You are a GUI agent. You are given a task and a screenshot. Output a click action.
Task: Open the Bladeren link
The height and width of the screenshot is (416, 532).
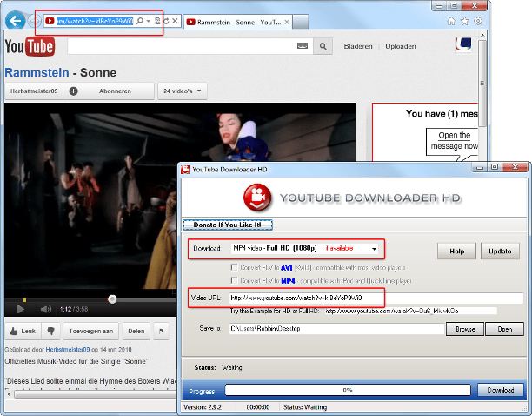(x=358, y=46)
